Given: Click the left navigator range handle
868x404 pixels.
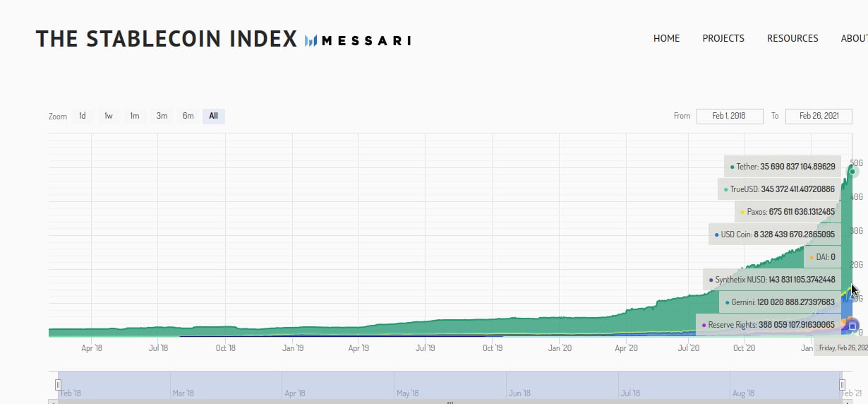Looking at the screenshot, I should (58, 385).
